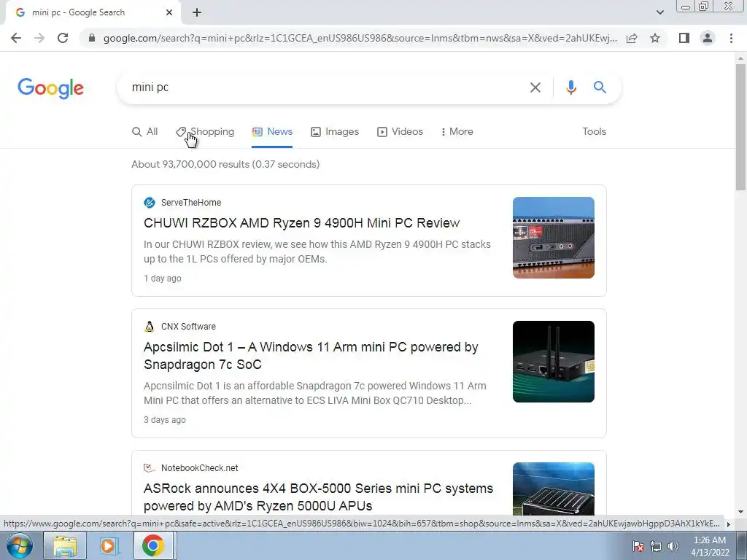Open ASRock 4X4 BOX-5000 article
This screenshot has width=747, height=560.
(318, 497)
